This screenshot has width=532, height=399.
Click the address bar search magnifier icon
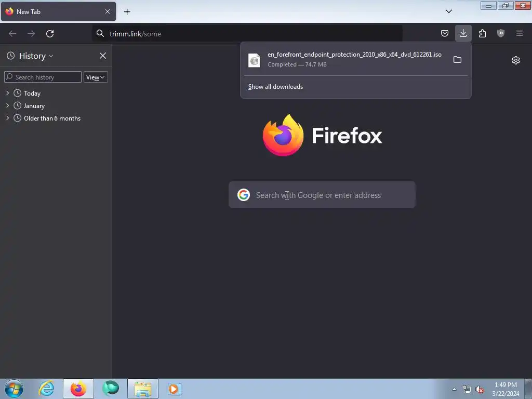coord(100,33)
